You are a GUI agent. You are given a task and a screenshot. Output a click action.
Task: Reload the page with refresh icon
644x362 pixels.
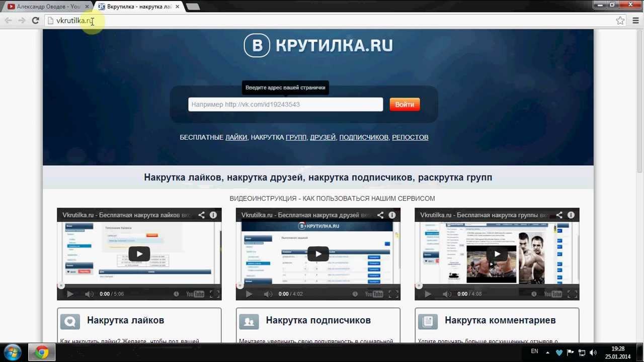coord(35,21)
